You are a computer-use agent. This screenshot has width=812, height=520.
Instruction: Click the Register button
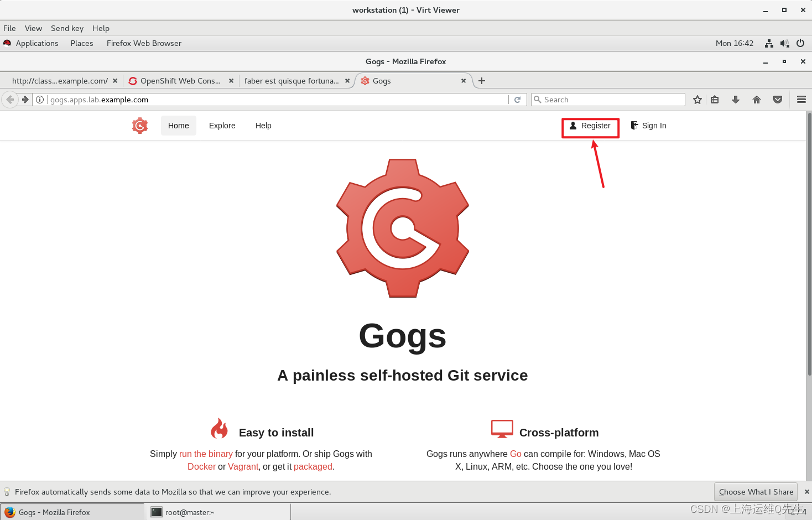tap(590, 126)
